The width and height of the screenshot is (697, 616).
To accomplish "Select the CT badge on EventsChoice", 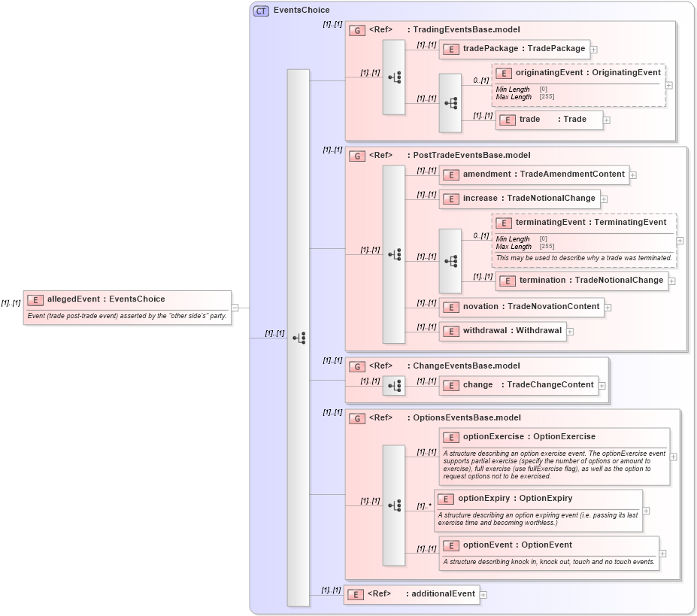I will pyautogui.click(x=259, y=11).
